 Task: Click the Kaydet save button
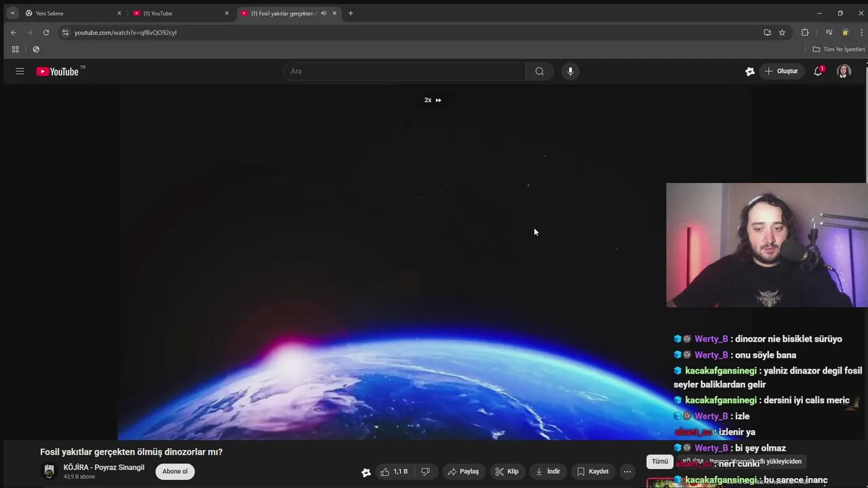(593, 472)
